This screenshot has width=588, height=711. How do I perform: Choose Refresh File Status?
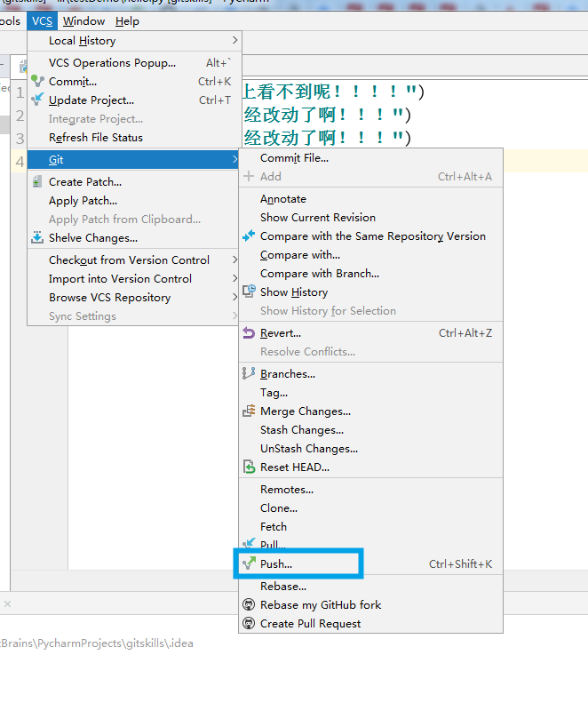(x=134, y=137)
